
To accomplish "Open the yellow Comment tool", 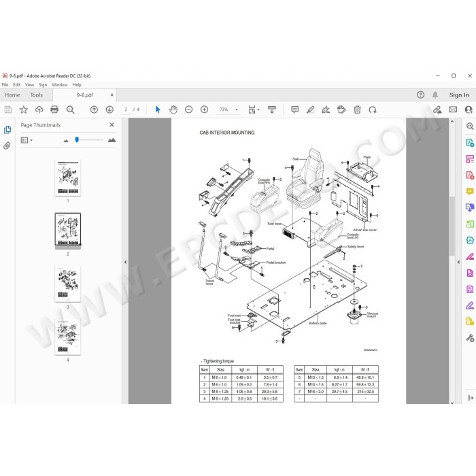I will click(x=470, y=192).
